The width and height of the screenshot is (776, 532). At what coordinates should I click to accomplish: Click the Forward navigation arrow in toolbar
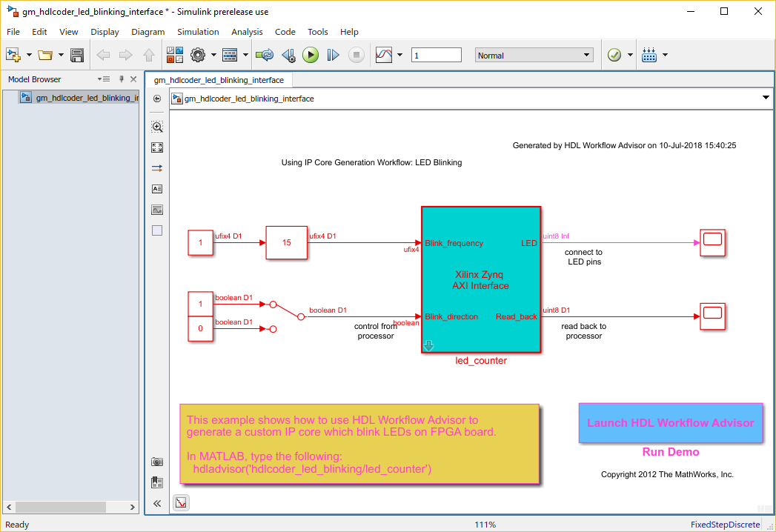pos(126,55)
